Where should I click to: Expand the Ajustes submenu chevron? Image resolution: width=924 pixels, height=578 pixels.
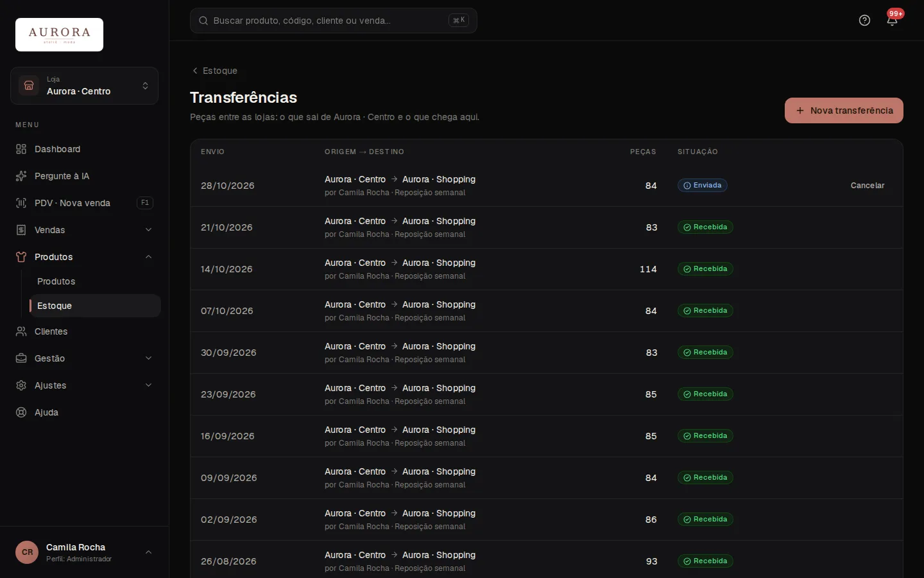pos(148,385)
